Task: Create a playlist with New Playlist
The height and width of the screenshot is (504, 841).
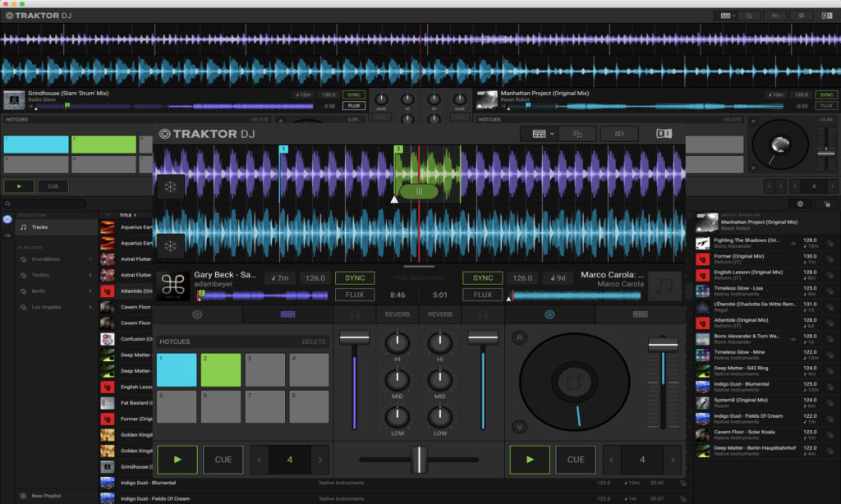Action: tap(46, 496)
